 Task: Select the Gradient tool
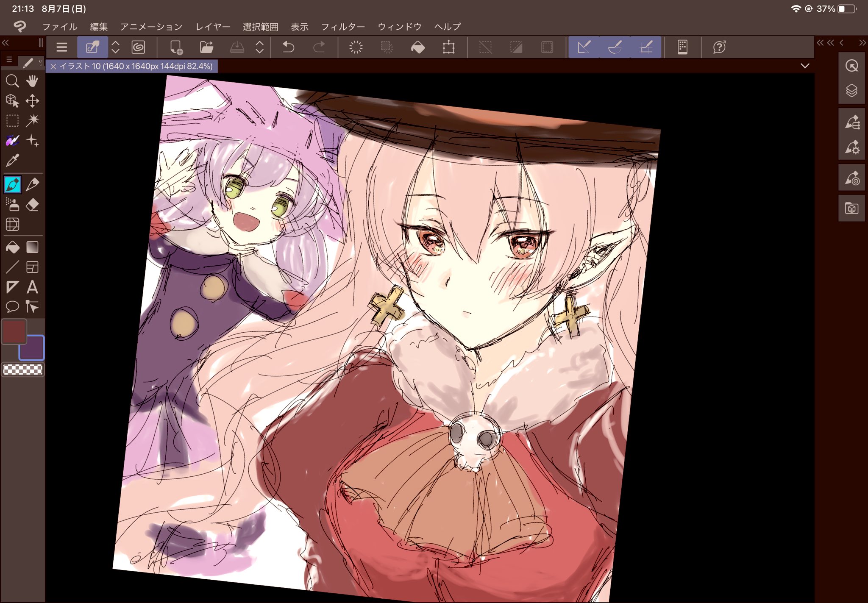(x=32, y=247)
